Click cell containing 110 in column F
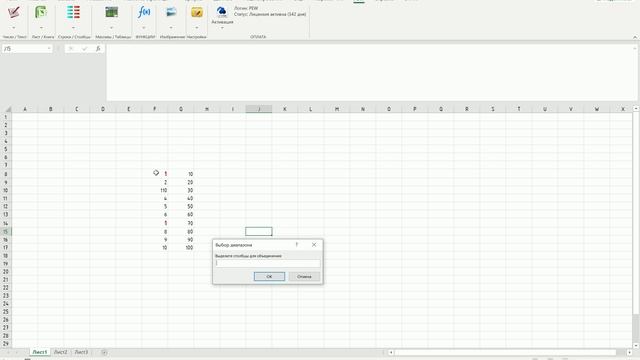 coord(155,190)
